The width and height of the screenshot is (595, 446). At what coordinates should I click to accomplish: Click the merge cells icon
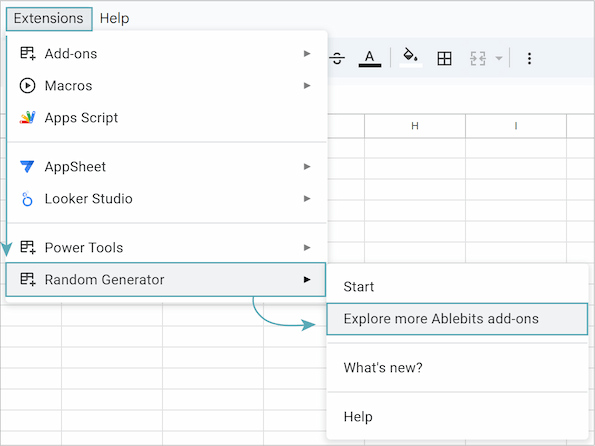click(x=478, y=58)
